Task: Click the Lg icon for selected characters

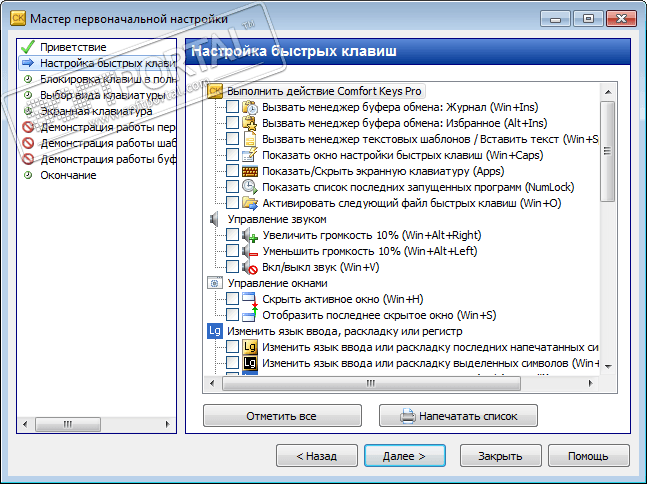Action: pyautogui.click(x=250, y=363)
